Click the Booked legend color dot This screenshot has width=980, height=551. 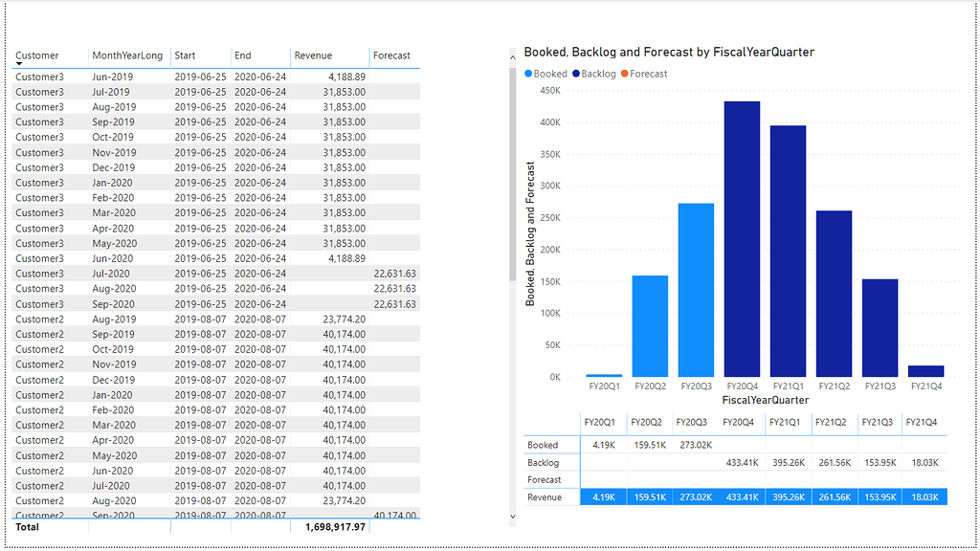pos(530,74)
